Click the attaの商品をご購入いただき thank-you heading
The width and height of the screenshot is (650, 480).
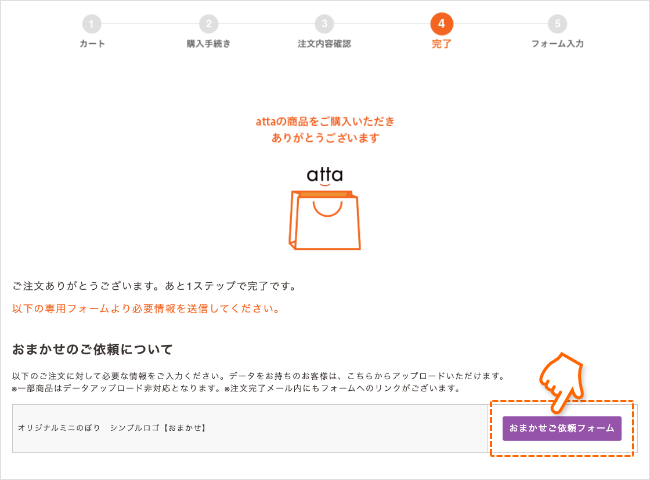(325, 121)
